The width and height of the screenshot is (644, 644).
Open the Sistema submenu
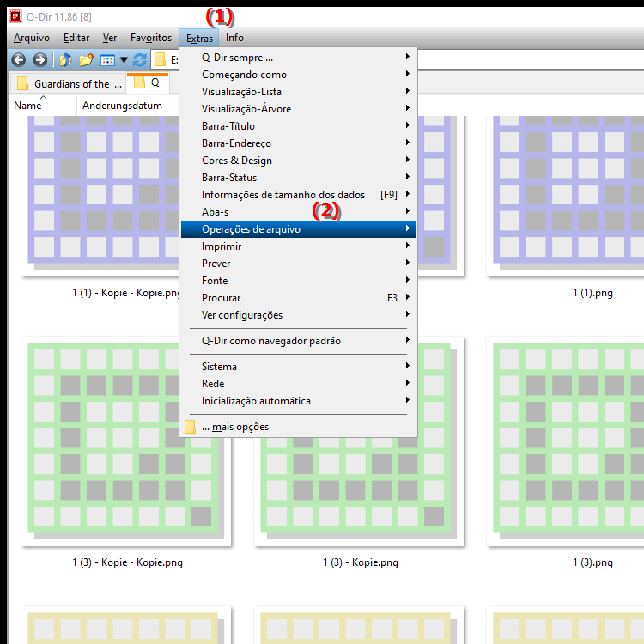pos(298,367)
